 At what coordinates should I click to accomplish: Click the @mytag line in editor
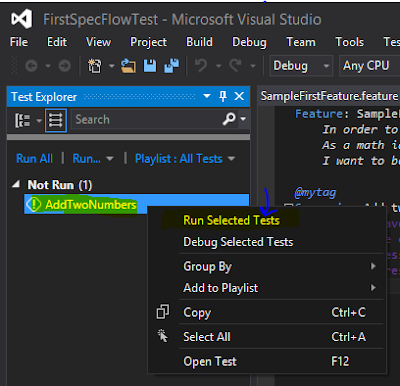pyautogui.click(x=315, y=192)
